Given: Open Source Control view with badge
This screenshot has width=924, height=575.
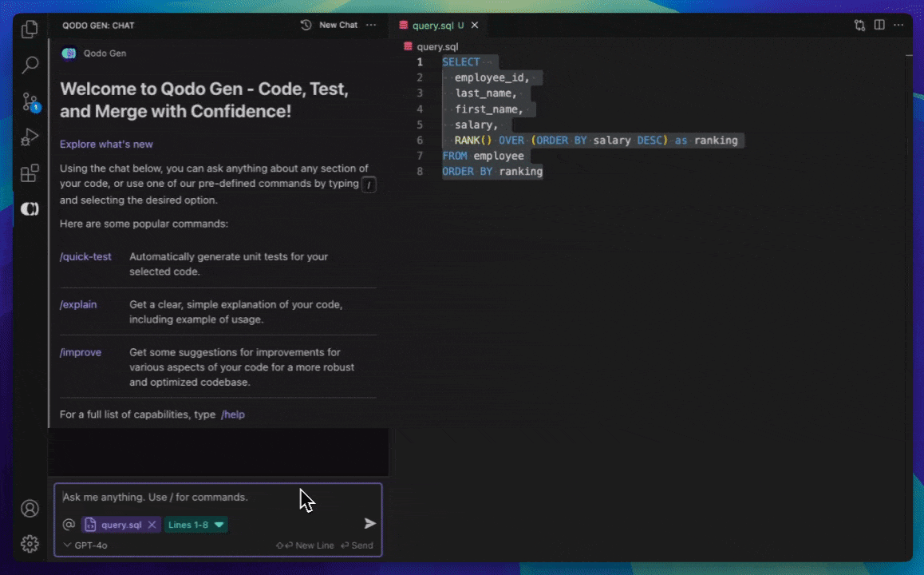Looking at the screenshot, I should (x=30, y=101).
